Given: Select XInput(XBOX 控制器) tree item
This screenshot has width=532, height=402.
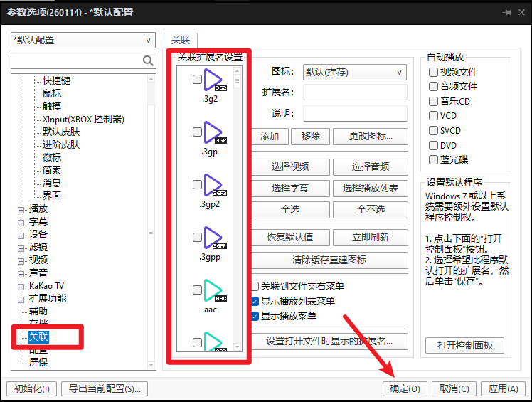Looking at the screenshot, I should 83,119.
